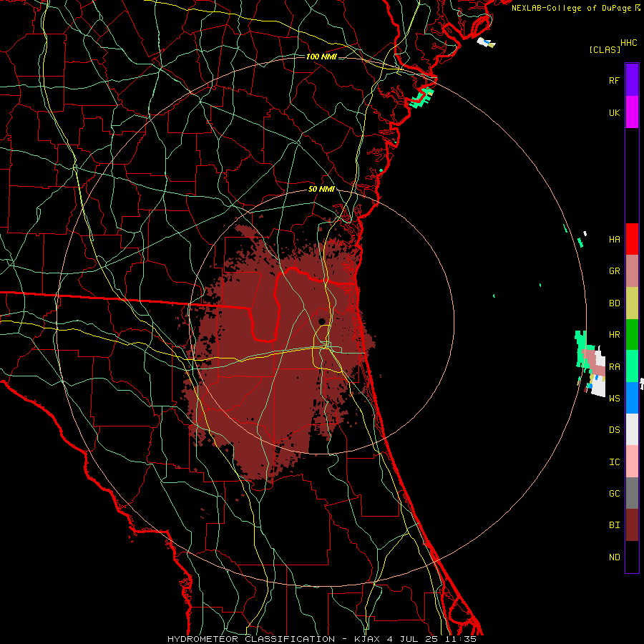Select the gray GC legend swatch

click(x=632, y=493)
